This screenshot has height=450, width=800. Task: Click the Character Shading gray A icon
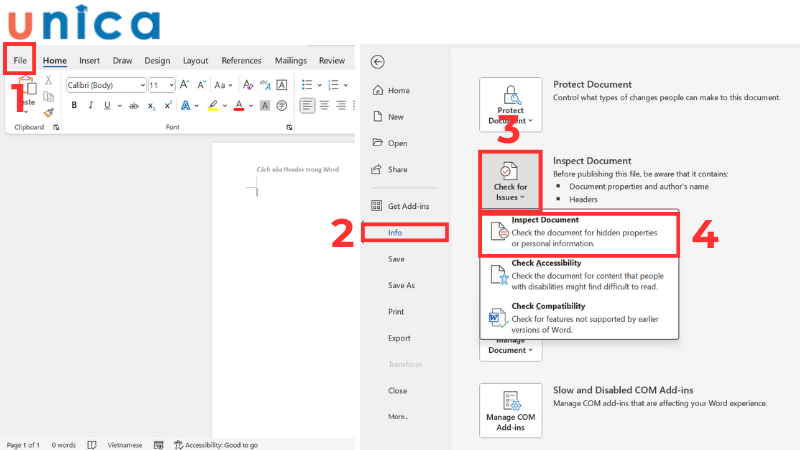point(265,106)
